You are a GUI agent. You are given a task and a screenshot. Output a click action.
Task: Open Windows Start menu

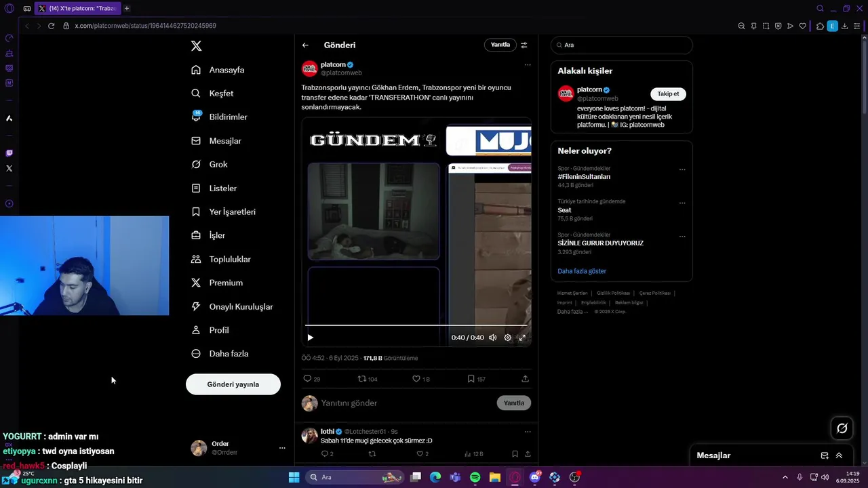click(294, 477)
